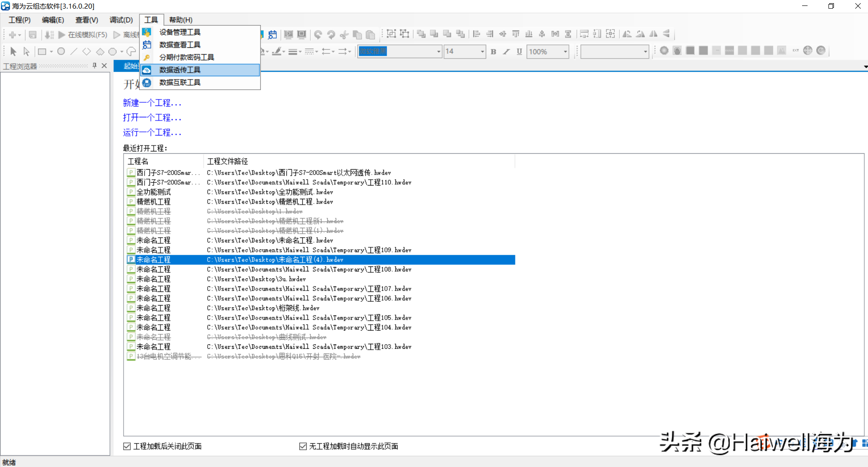Click the rotate left icon
The height and width of the screenshot is (467, 868).
point(627,34)
